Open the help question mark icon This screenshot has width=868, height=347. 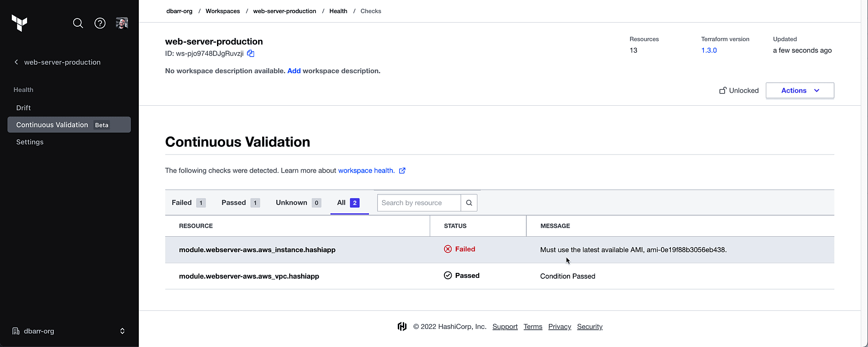click(100, 23)
